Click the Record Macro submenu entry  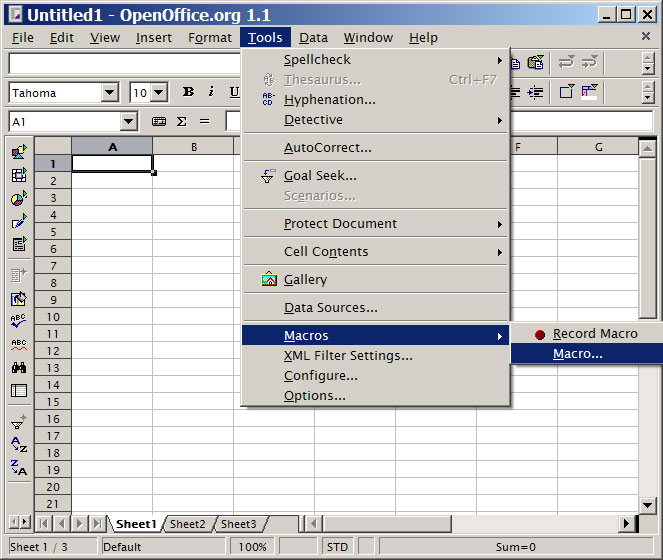pos(594,334)
